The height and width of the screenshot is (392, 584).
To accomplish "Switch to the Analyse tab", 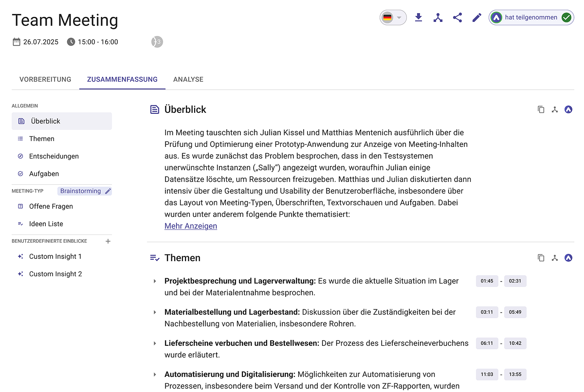I will (x=188, y=79).
